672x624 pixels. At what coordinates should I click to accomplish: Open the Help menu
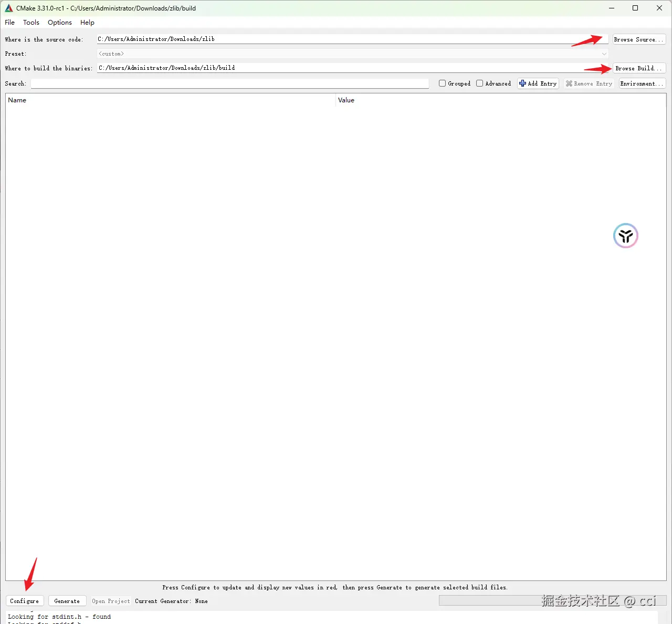click(x=87, y=23)
